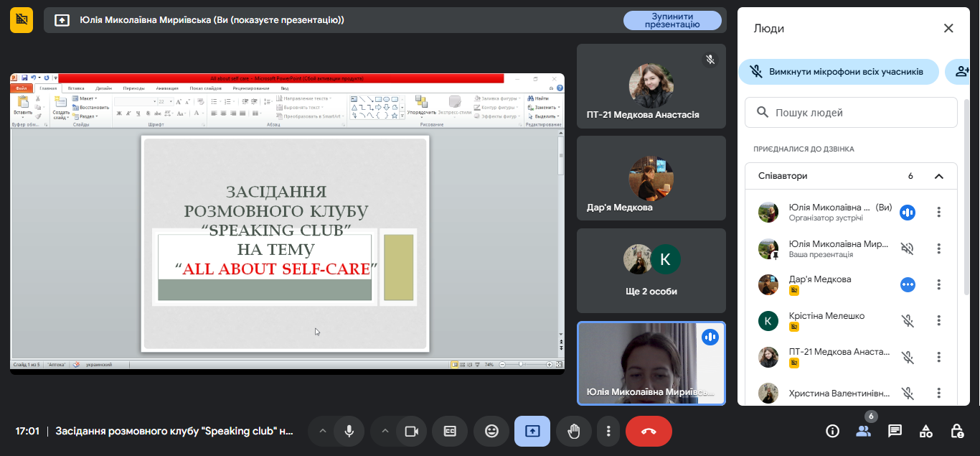The width and height of the screenshot is (980, 456).
Task: Open the activities shapes icon
Action: click(926, 431)
